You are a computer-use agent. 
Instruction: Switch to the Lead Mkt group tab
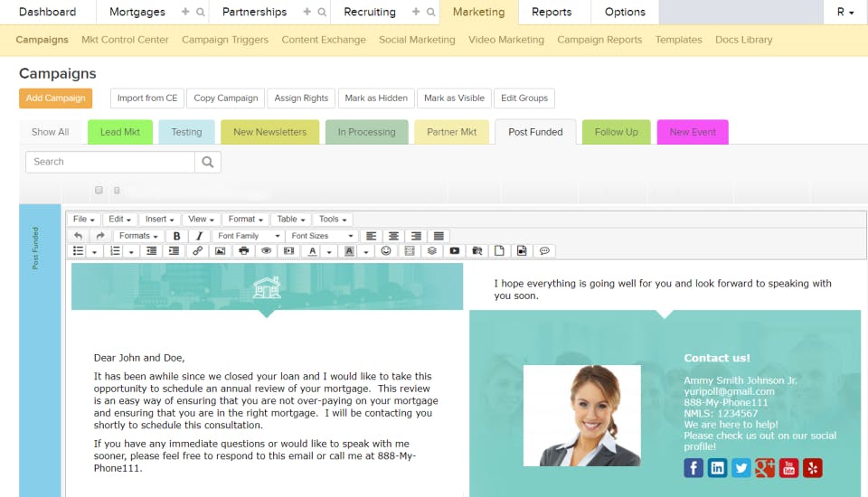tap(120, 132)
